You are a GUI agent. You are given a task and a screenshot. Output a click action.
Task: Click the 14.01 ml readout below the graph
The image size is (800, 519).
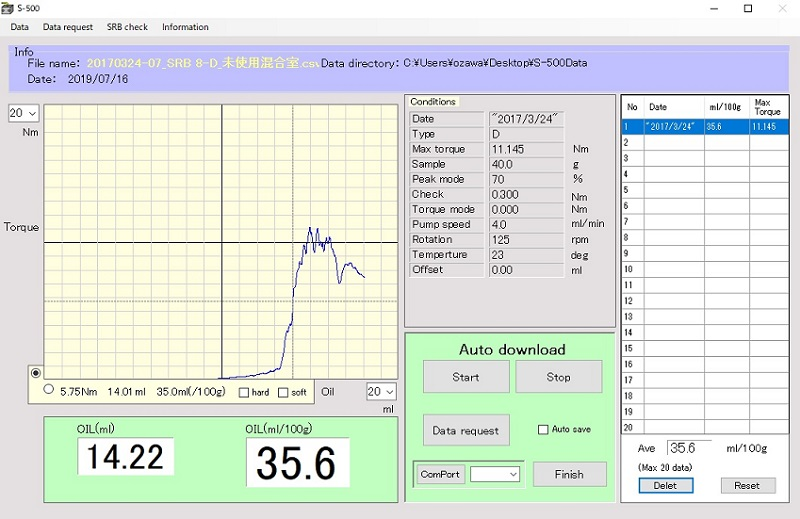click(x=127, y=392)
